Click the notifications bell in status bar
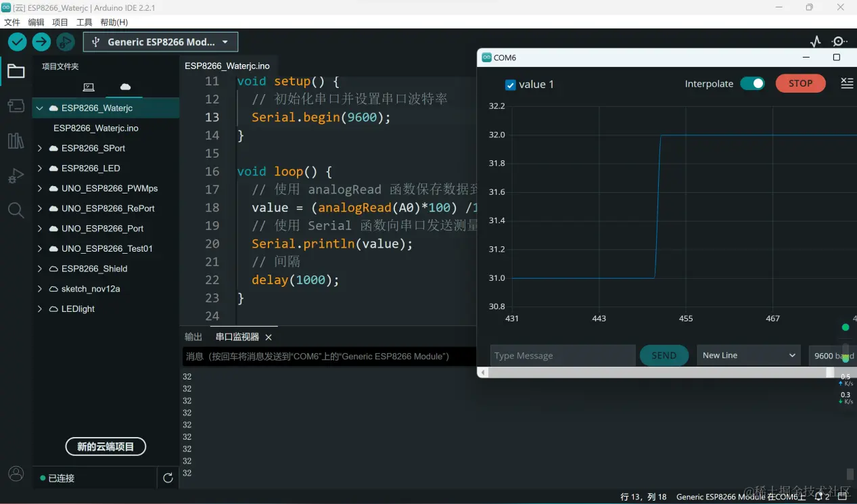Image resolution: width=857 pixels, height=504 pixels. pyautogui.click(x=819, y=497)
